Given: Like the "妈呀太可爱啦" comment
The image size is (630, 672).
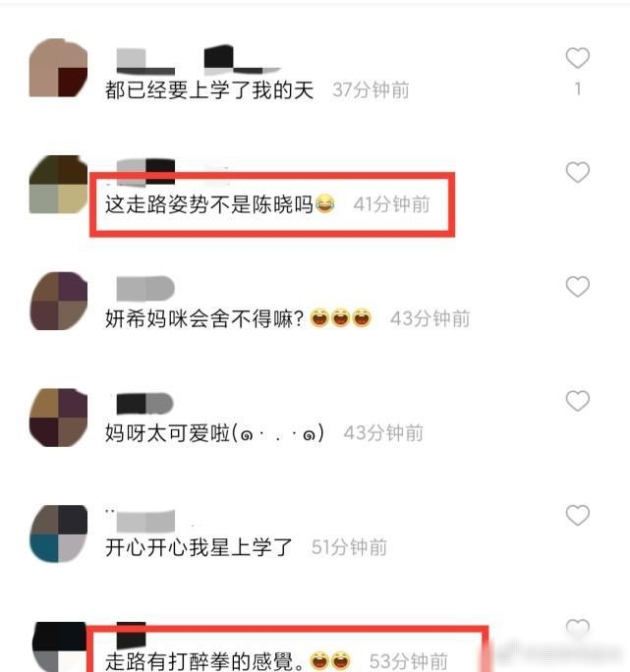Looking at the screenshot, I should [x=578, y=401].
